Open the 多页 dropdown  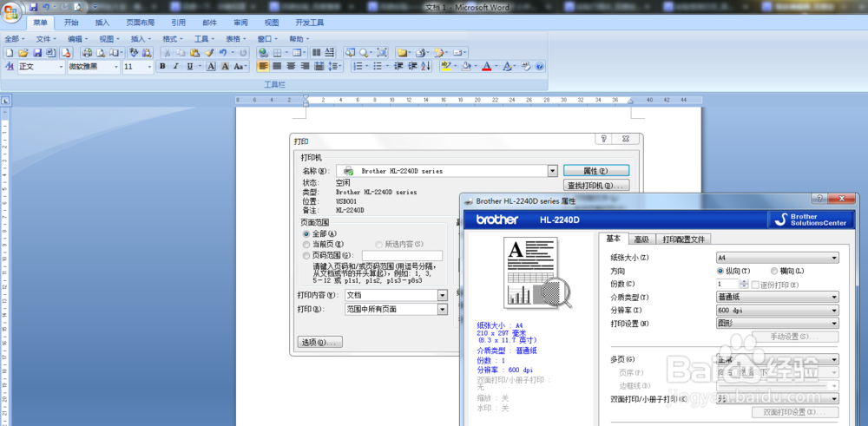777,359
